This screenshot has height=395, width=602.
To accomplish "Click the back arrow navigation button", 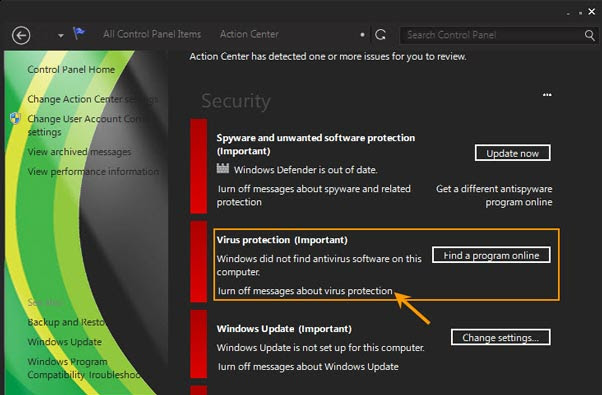I will tap(21, 36).
